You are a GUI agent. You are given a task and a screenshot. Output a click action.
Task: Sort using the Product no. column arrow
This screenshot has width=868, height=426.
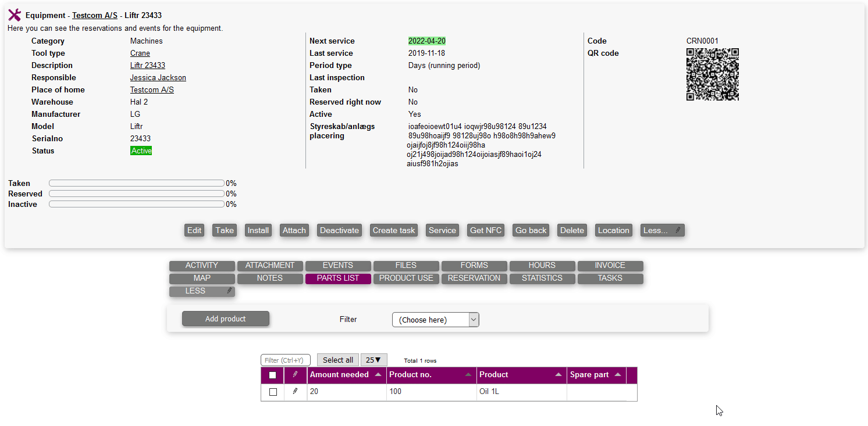(468, 375)
